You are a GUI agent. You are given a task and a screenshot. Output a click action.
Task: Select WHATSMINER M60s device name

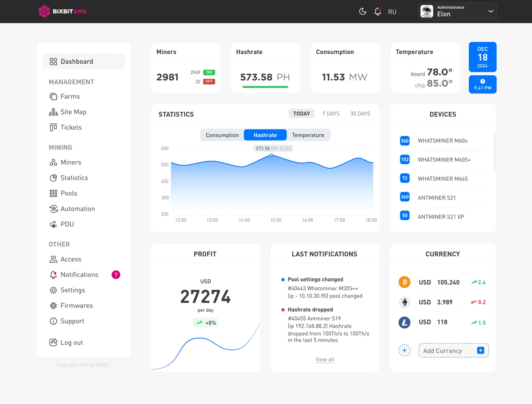(442, 141)
